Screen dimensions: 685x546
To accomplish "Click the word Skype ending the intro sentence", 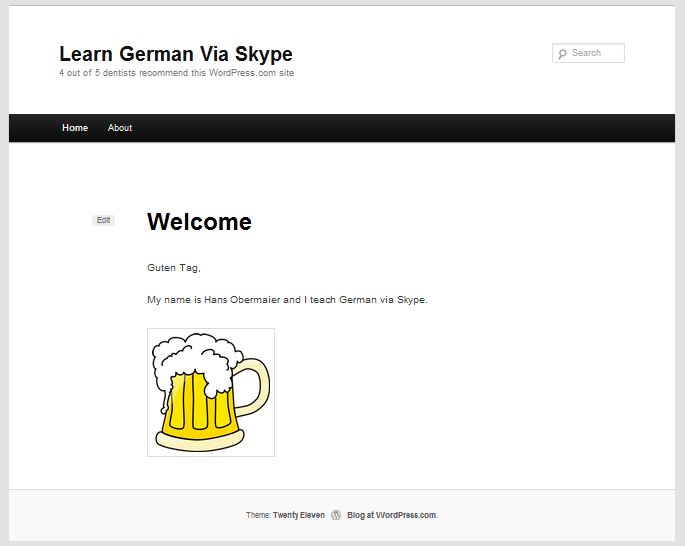I will (x=411, y=300).
